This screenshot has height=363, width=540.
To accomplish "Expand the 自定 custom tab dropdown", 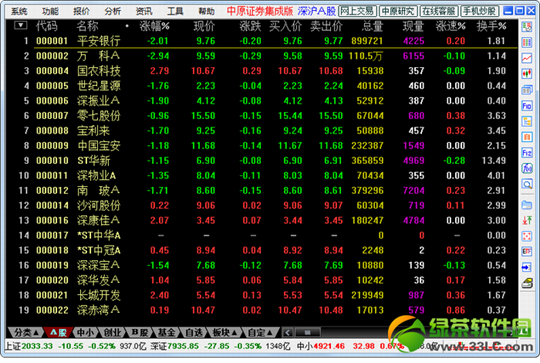I will pos(260,332).
